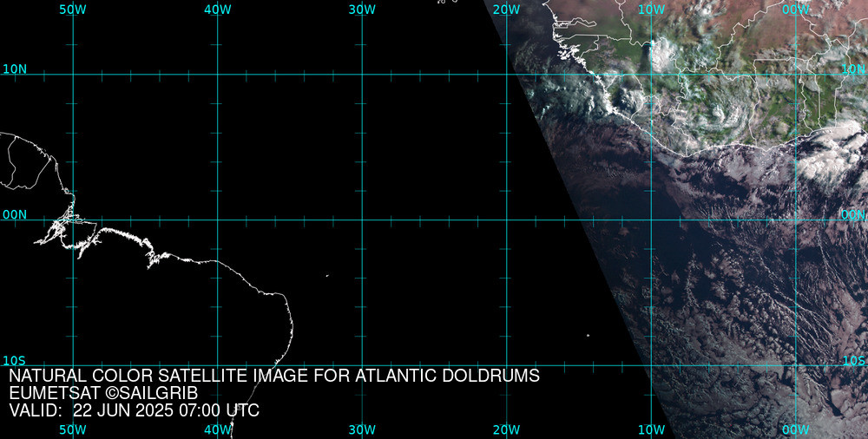Screen dimensions: 868x439
Task: Click the bottom 50W longitude label
Action: click(73, 429)
